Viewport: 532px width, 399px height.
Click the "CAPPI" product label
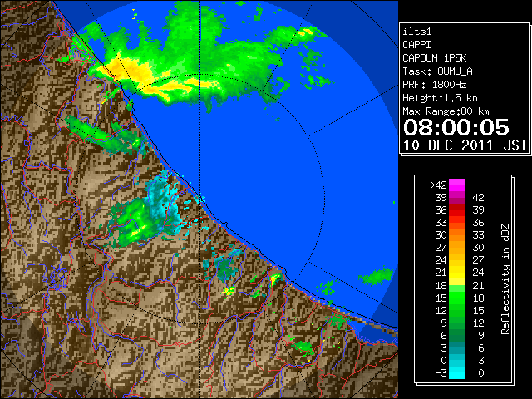coord(416,45)
